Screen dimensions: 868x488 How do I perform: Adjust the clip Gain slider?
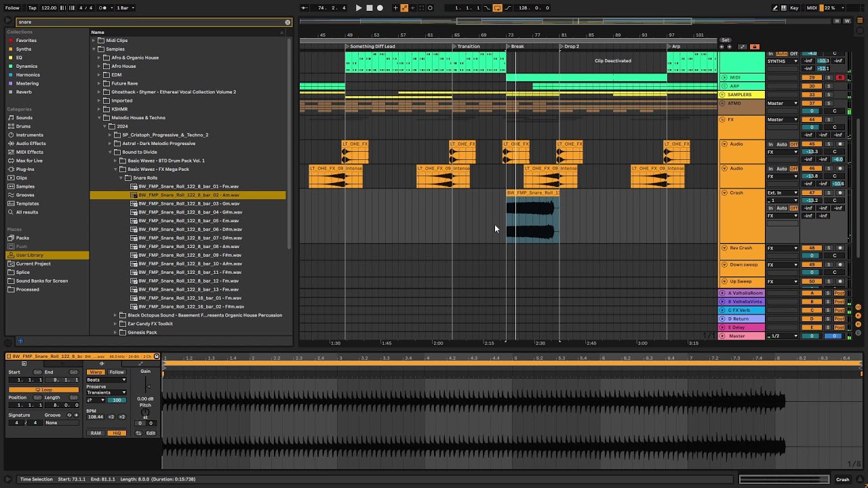pos(148,386)
